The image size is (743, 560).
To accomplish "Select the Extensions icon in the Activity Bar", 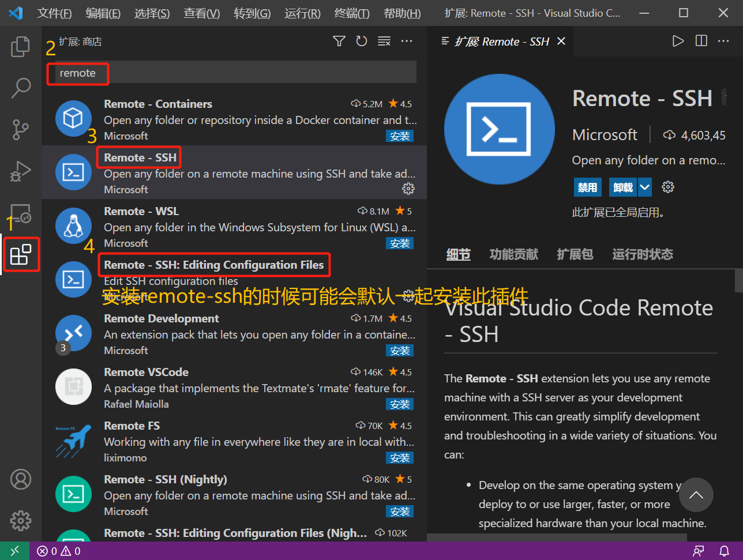I will [x=20, y=254].
